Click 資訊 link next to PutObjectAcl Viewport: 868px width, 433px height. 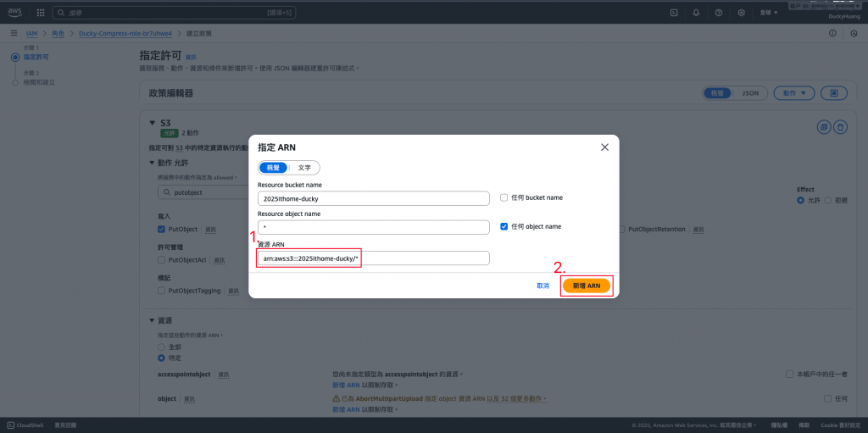pyautogui.click(x=220, y=259)
